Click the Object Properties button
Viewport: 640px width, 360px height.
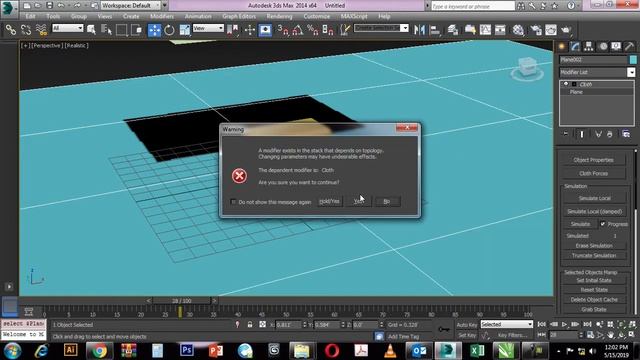click(x=593, y=160)
